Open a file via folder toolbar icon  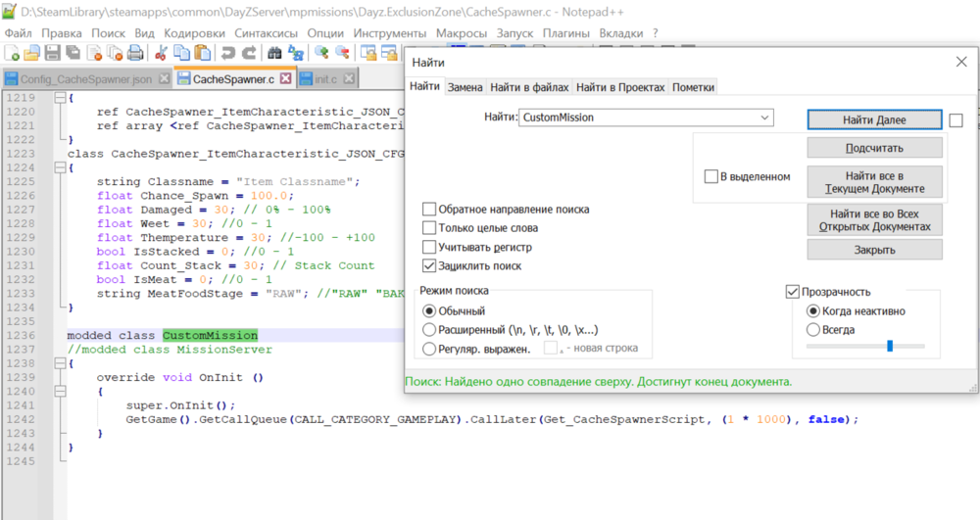click(x=31, y=53)
